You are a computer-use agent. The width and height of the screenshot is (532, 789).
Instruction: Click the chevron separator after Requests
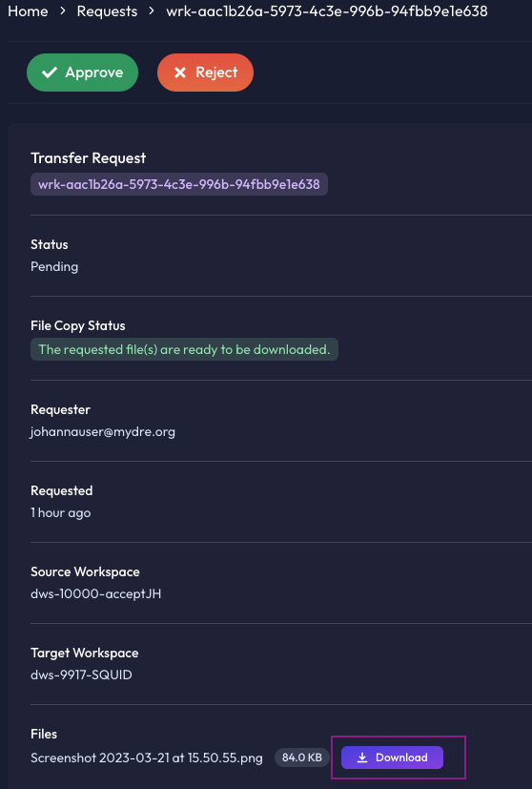(x=152, y=10)
